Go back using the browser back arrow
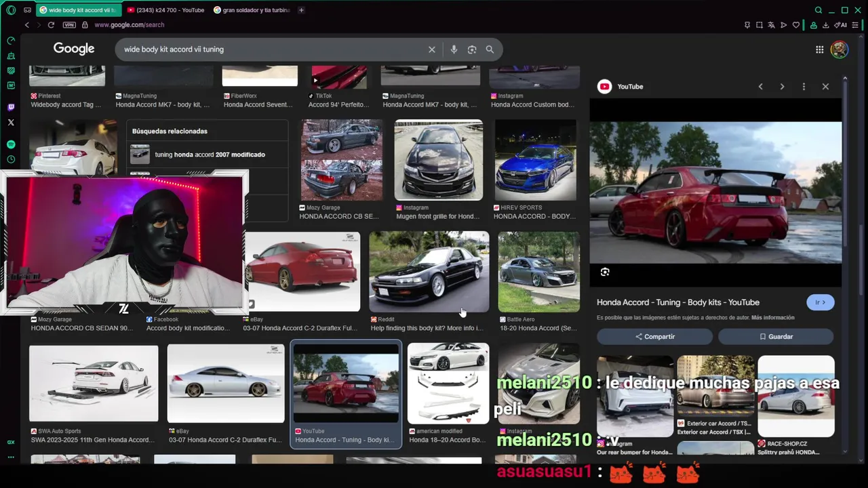 tap(27, 25)
